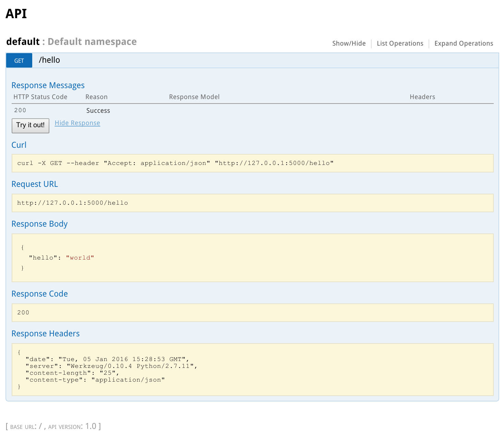This screenshot has width=504, height=433.
Task: Click the blue GET method badge
Action: click(19, 60)
